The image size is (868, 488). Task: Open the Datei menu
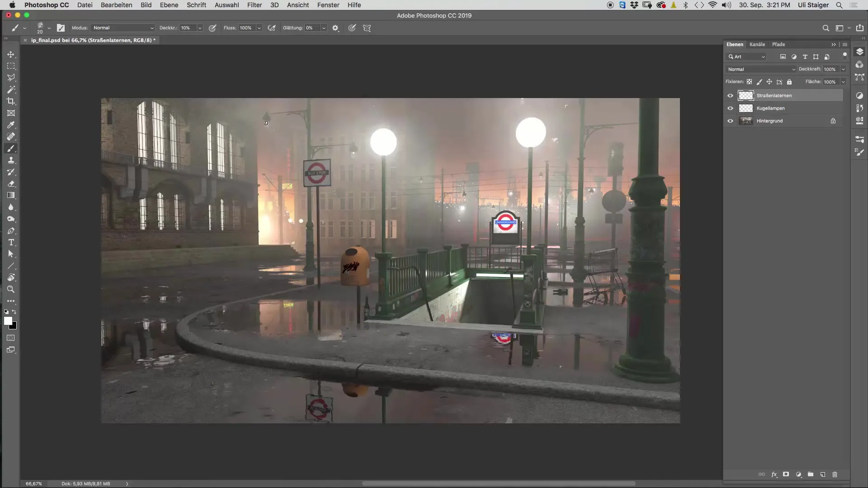(85, 5)
